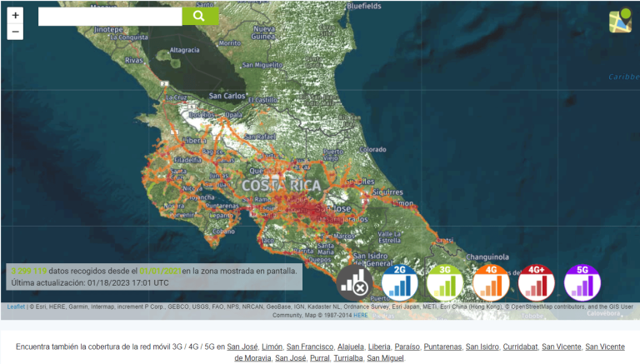640x364 pixels.
Task: Open the Paraíso coverage link
Action: click(407, 347)
